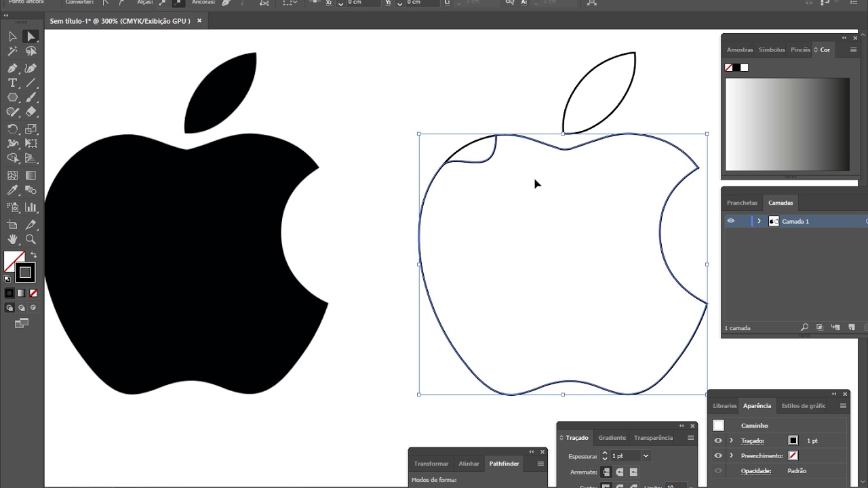
Task: Open Cor panel options menu
Action: (854, 49)
